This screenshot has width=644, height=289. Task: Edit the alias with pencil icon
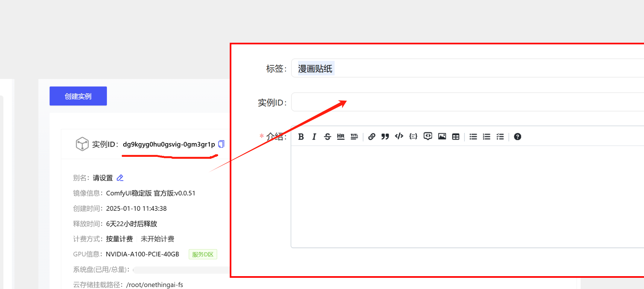120,178
